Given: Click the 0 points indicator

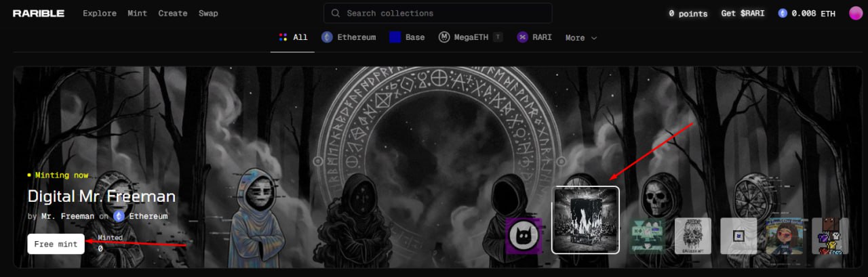Looking at the screenshot, I should pos(688,14).
